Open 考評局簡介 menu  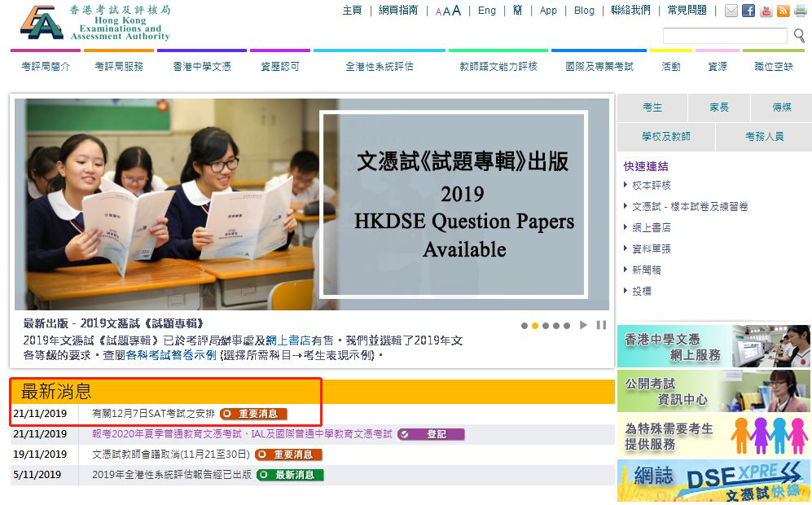(x=46, y=66)
